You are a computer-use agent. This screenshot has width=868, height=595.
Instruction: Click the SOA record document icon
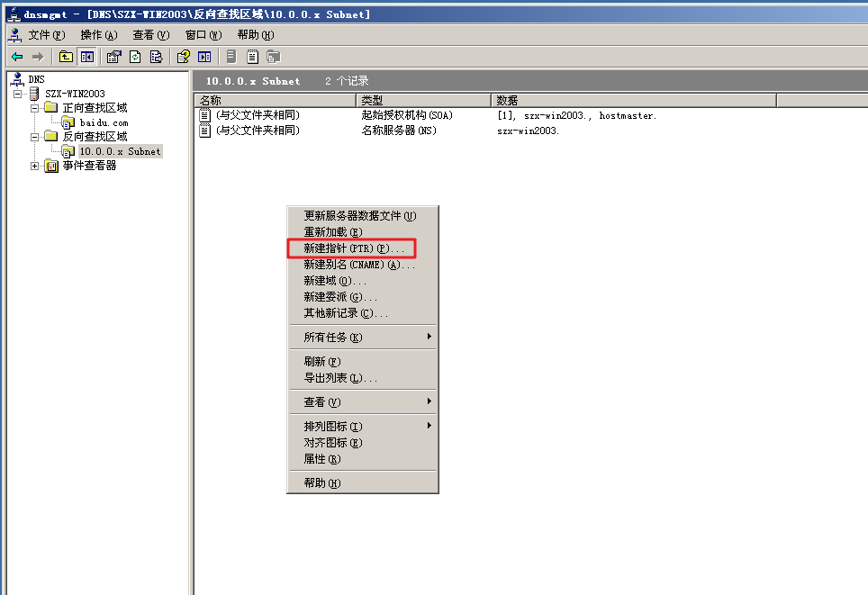click(x=204, y=115)
